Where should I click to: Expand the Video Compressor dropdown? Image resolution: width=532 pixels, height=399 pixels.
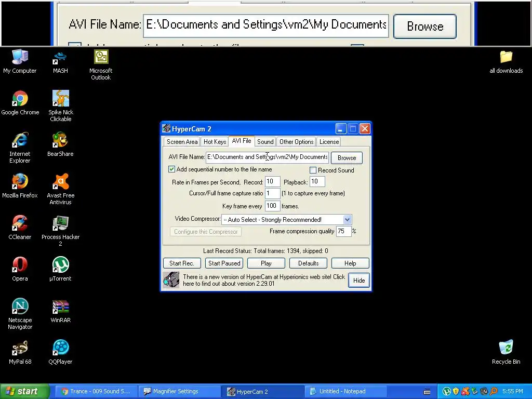(x=347, y=220)
